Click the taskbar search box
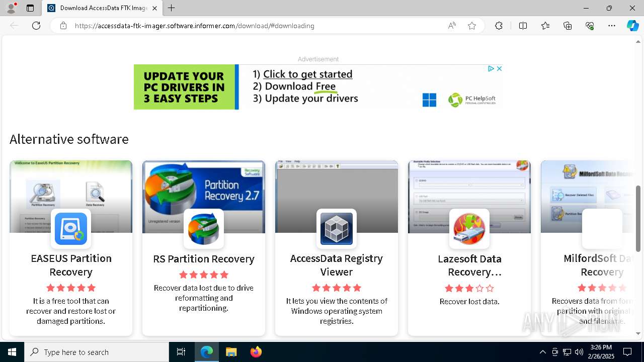 97,352
